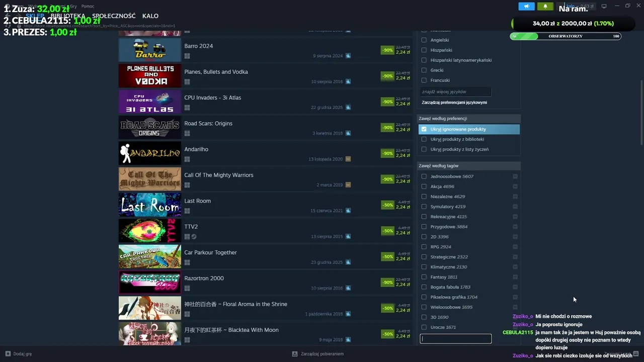Exclude Strategiczne tag with minus icon

pos(515,257)
